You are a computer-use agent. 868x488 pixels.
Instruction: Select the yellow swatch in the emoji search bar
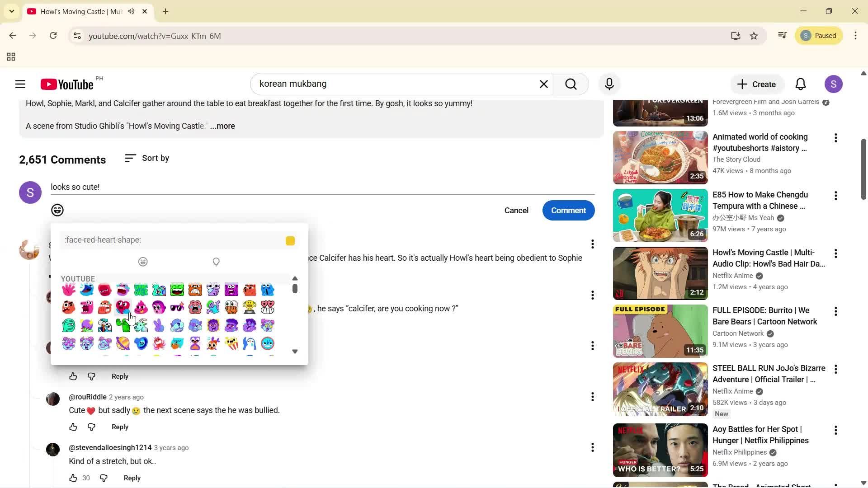(289, 240)
